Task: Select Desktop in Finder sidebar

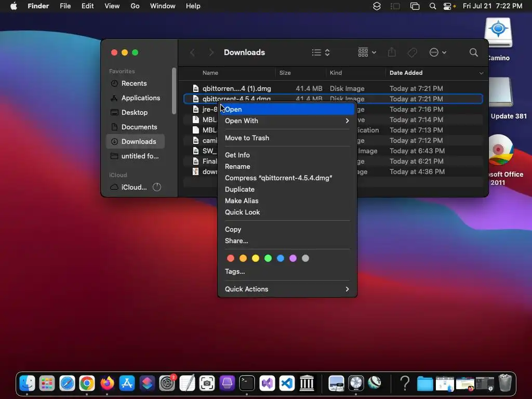Action: click(136, 113)
